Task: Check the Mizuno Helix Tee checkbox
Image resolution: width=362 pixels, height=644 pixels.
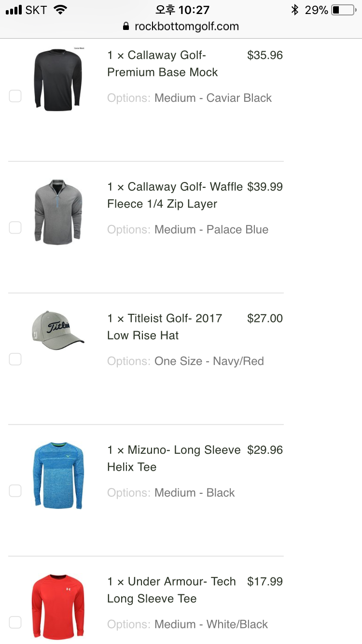Action: [x=15, y=491]
